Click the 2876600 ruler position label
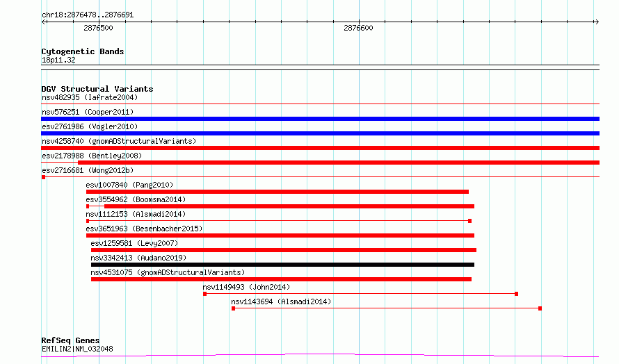The height and width of the screenshot is (364, 619). pyautogui.click(x=358, y=28)
